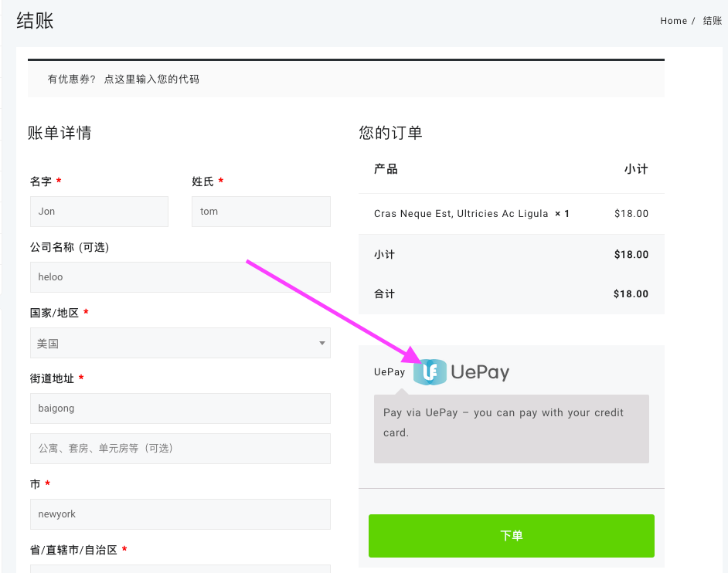Click 点这里输入您的代码 coupon link

point(151,80)
